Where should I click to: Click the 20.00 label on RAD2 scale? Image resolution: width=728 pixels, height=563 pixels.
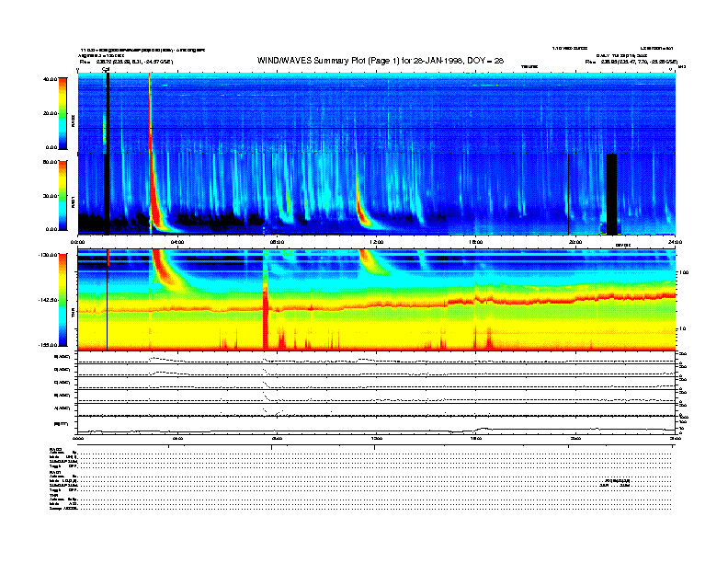click(x=50, y=113)
